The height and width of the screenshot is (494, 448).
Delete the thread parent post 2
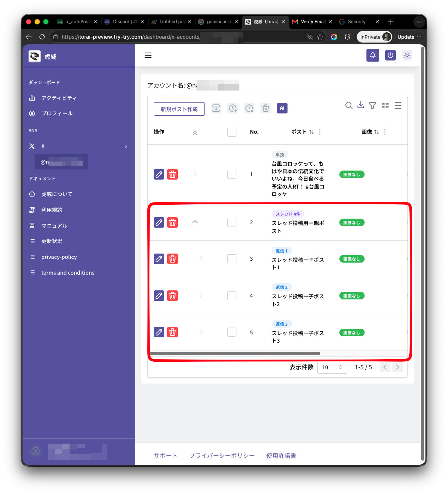pos(173,222)
